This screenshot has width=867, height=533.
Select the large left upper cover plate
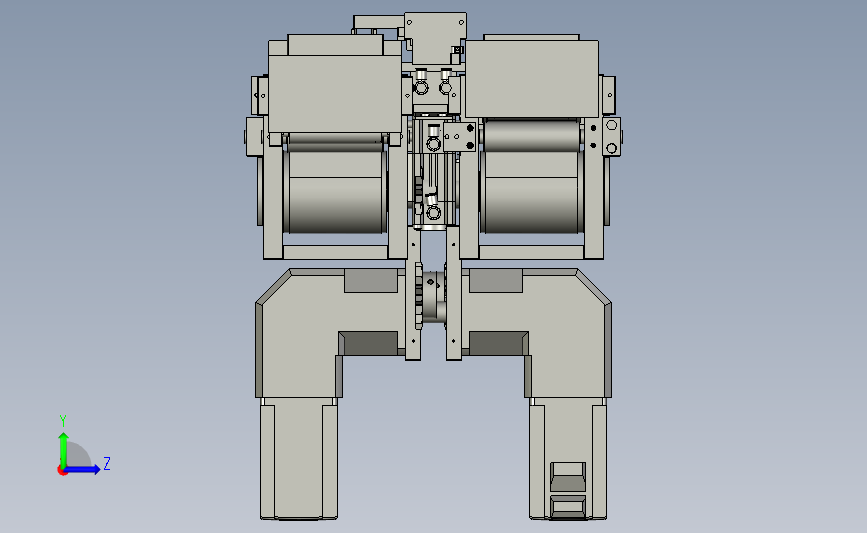[335, 94]
